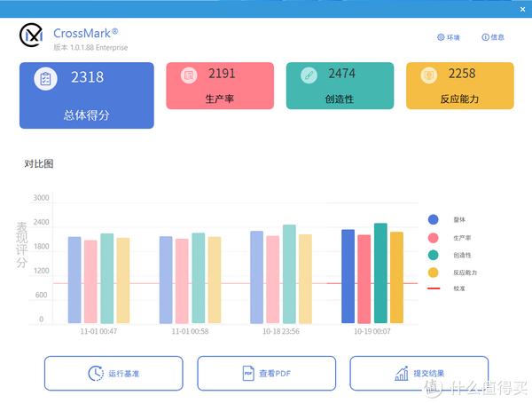
Task: Toggle the red 校准 legend line
Action: (x=434, y=288)
